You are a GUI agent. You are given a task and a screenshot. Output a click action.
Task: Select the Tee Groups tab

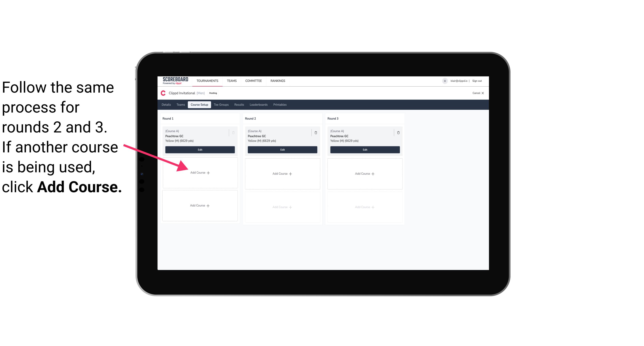tap(221, 105)
